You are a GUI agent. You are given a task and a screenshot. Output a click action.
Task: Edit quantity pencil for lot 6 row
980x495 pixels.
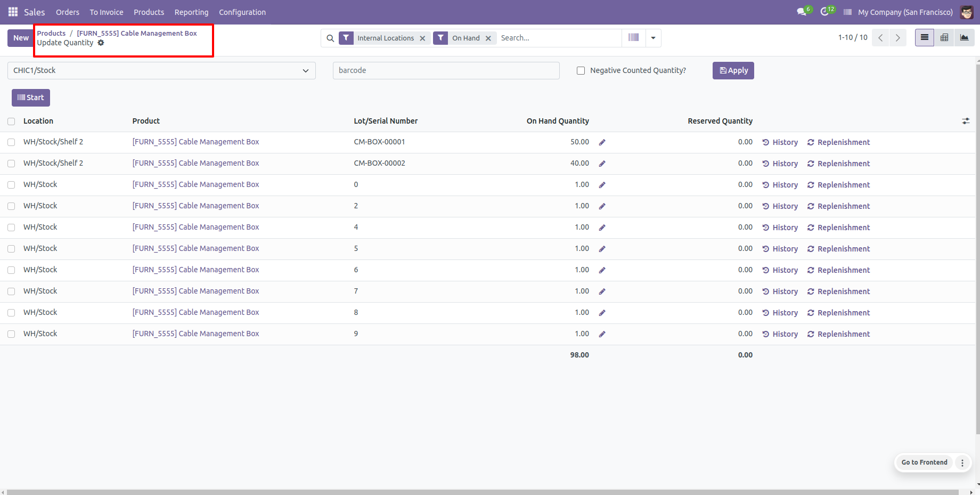tap(602, 270)
